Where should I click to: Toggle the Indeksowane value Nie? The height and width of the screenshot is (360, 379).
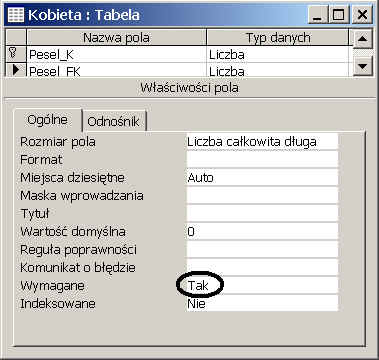tap(262, 303)
